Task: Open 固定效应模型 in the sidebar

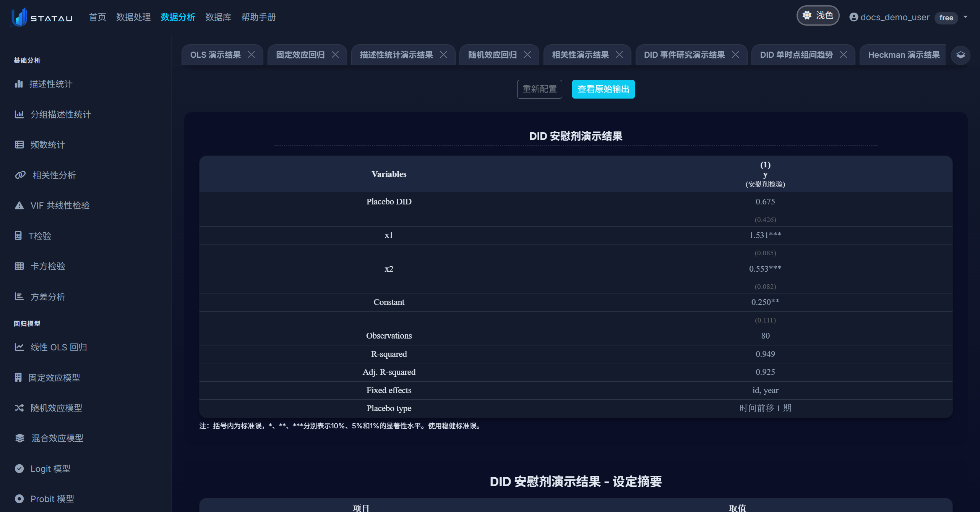Action: click(x=54, y=378)
